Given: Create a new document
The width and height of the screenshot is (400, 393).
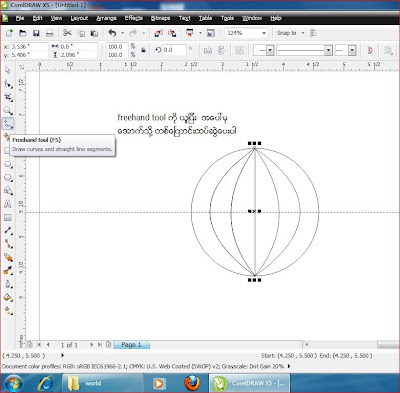Looking at the screenshot, I should coord(9,33).
